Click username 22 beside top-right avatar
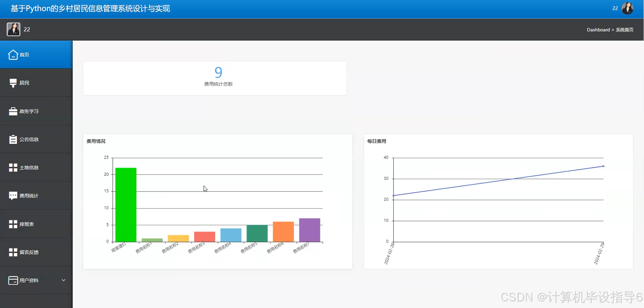644x308 pixels. (x=615, y=8)
